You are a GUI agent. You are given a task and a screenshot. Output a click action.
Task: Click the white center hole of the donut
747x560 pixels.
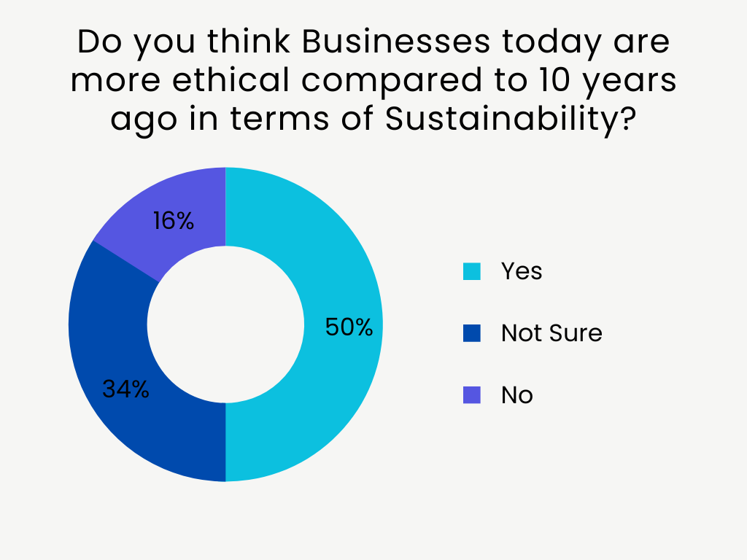coord(225,324)
